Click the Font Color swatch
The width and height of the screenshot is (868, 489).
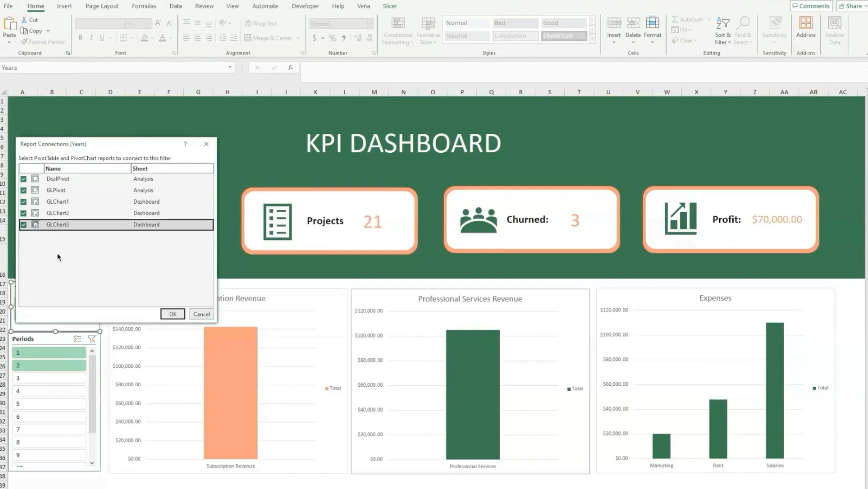click(x=162, y=38)
